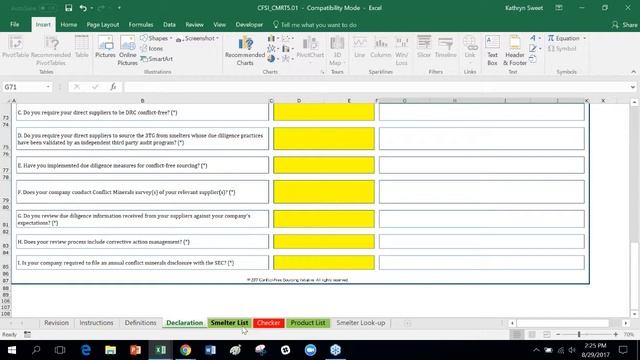
Task: Open File Explorer from taskbar
Action: [111, 350]
